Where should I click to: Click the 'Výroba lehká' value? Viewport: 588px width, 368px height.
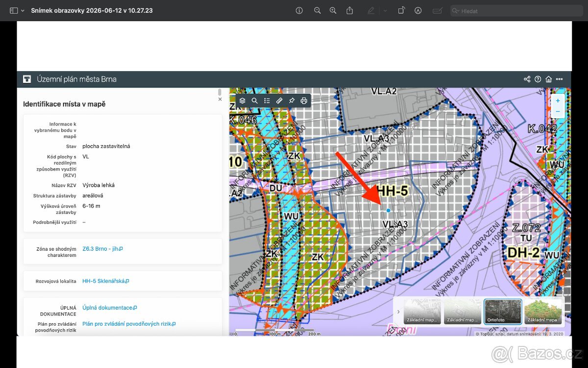tap(98, 185)
